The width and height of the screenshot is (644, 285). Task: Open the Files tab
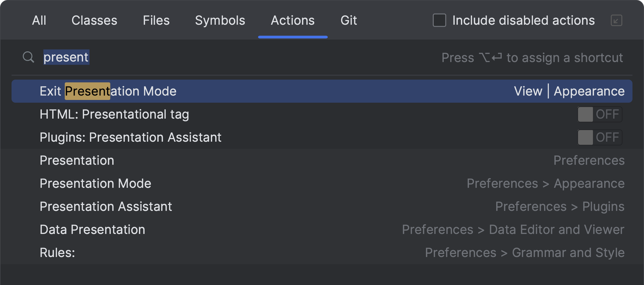click(x=156, y=20)
